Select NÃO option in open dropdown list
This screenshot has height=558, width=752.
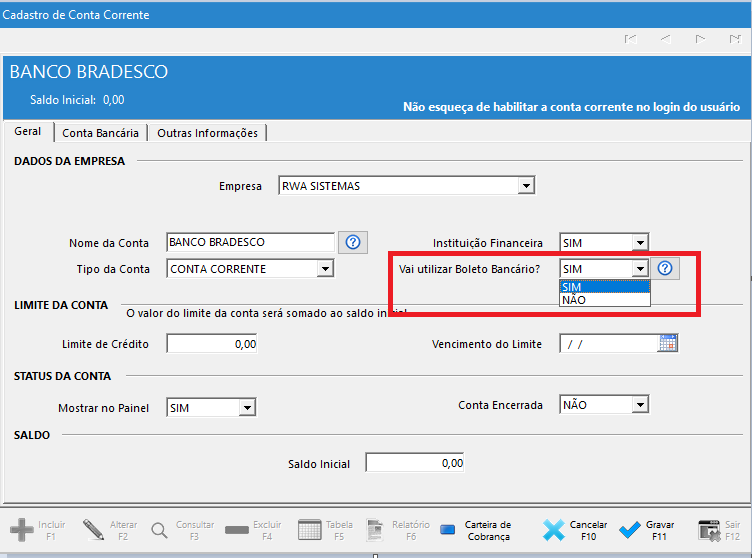coord(605,300)
